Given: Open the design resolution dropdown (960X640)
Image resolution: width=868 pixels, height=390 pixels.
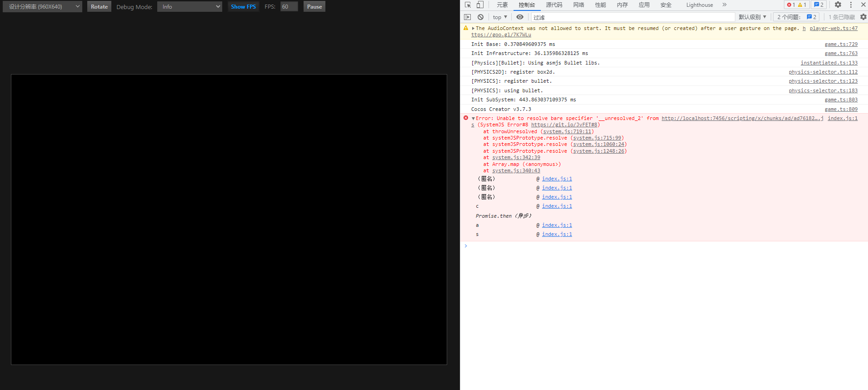Looking at the screenshot, I should coord(42,7).
